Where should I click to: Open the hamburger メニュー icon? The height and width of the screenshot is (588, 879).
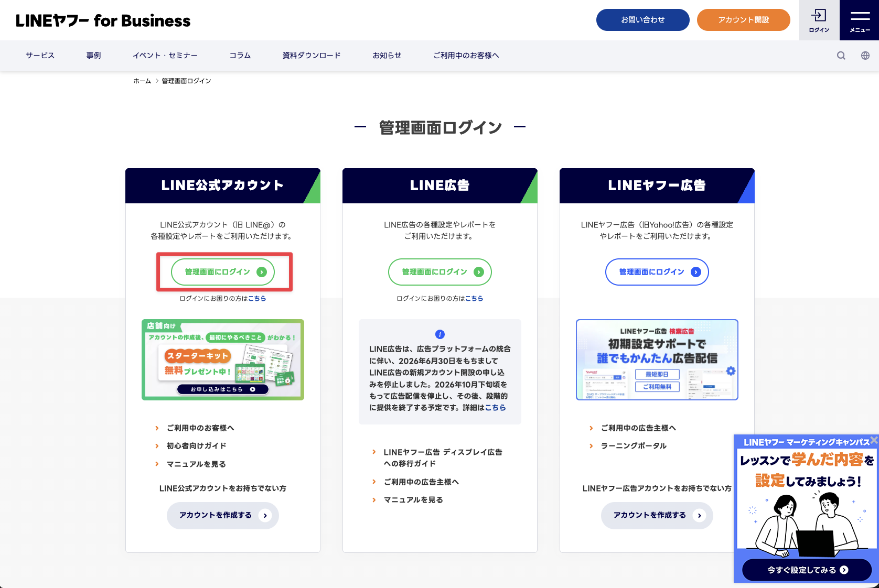pos(859,20)
